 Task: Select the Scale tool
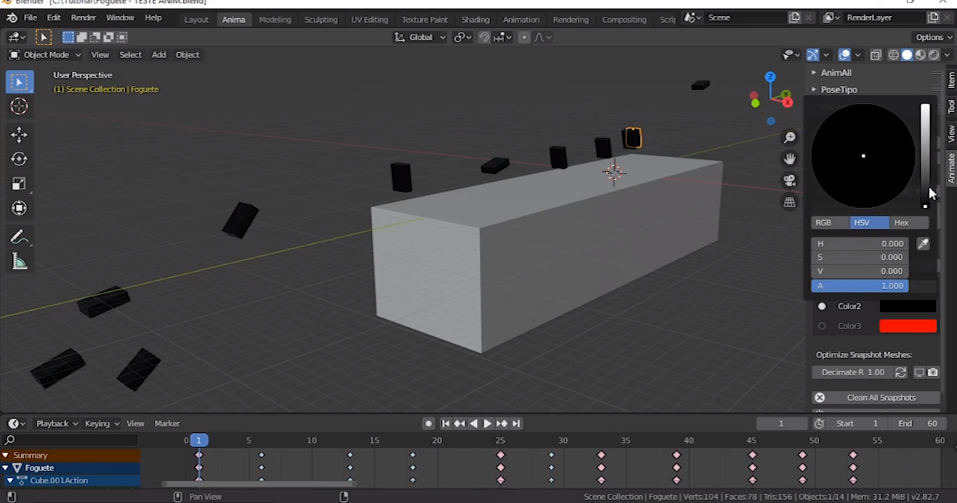coord(19,184)
